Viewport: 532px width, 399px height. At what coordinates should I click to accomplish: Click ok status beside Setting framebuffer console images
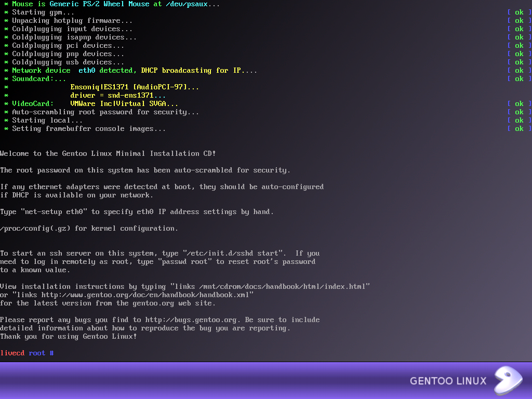click(x=519, y=129)
